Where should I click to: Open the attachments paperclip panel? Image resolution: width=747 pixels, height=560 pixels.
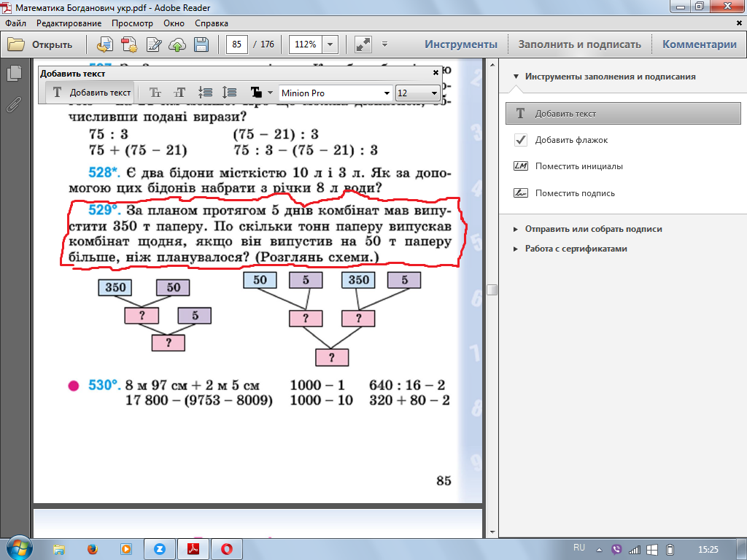(13, 104)
